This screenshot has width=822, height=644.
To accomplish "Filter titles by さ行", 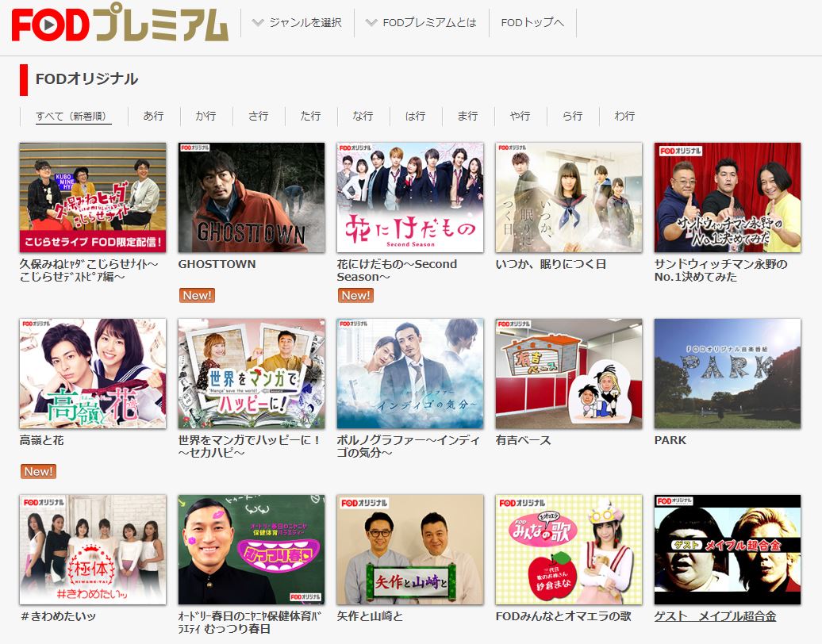I will 259,117.
